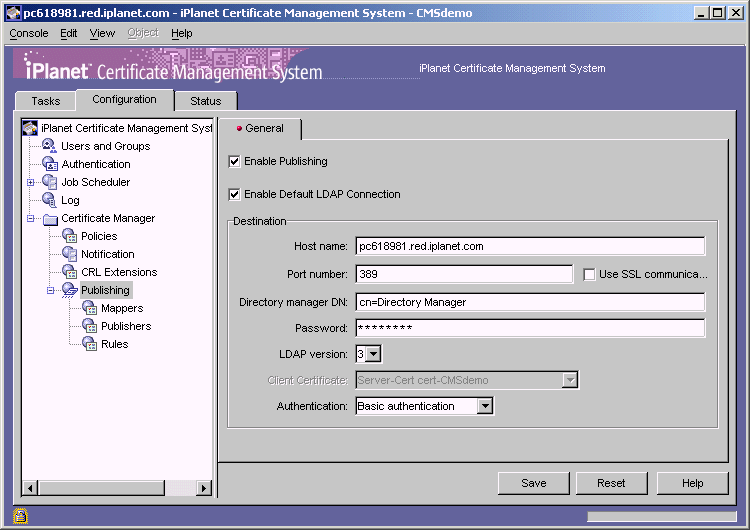The width and height of the screenshot is (750, 530).
Task: Switch to the Tasks tab
Action: coord(46,101)
